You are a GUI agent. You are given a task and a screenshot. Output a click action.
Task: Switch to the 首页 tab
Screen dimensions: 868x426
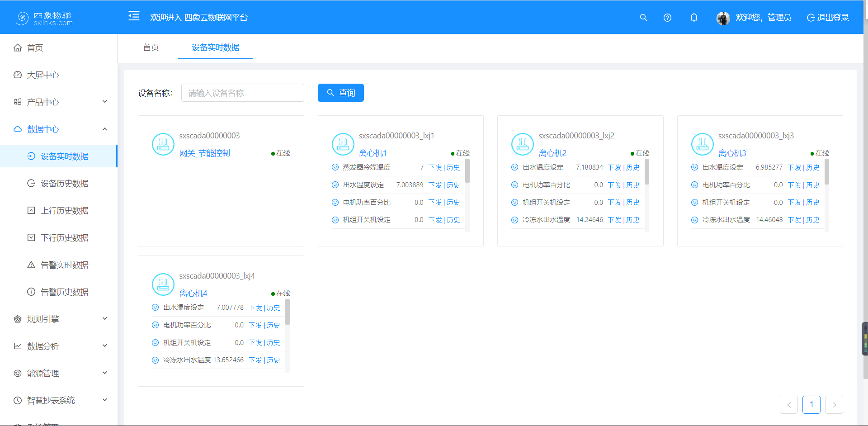pyautogui.click(x=151, y=47)
